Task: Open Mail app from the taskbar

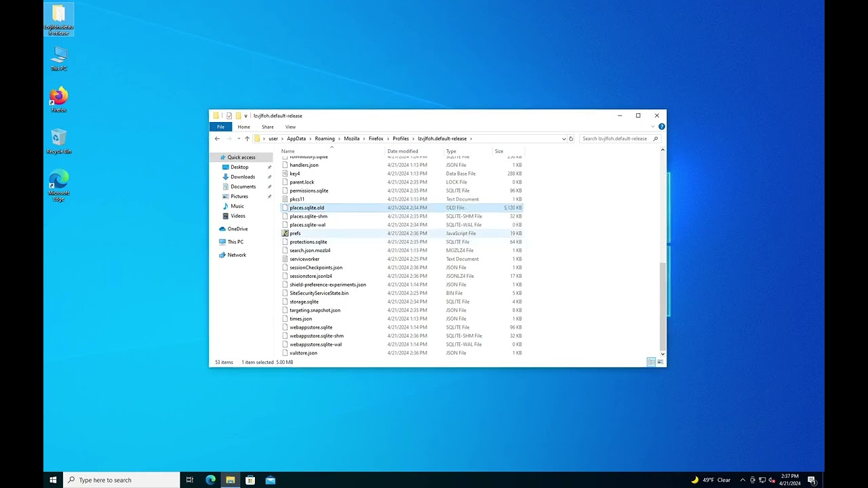Action: (271, 480)
